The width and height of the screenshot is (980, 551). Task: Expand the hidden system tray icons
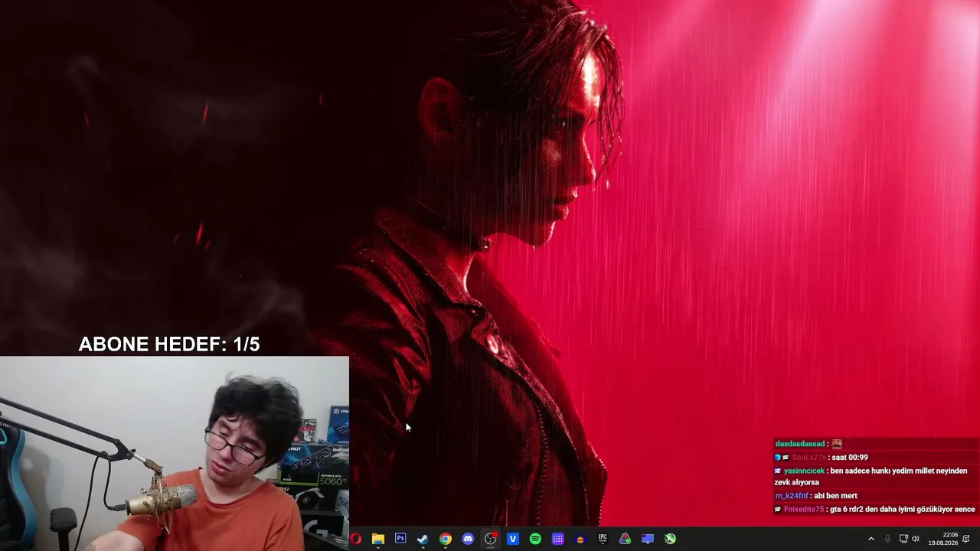(871, 539)
